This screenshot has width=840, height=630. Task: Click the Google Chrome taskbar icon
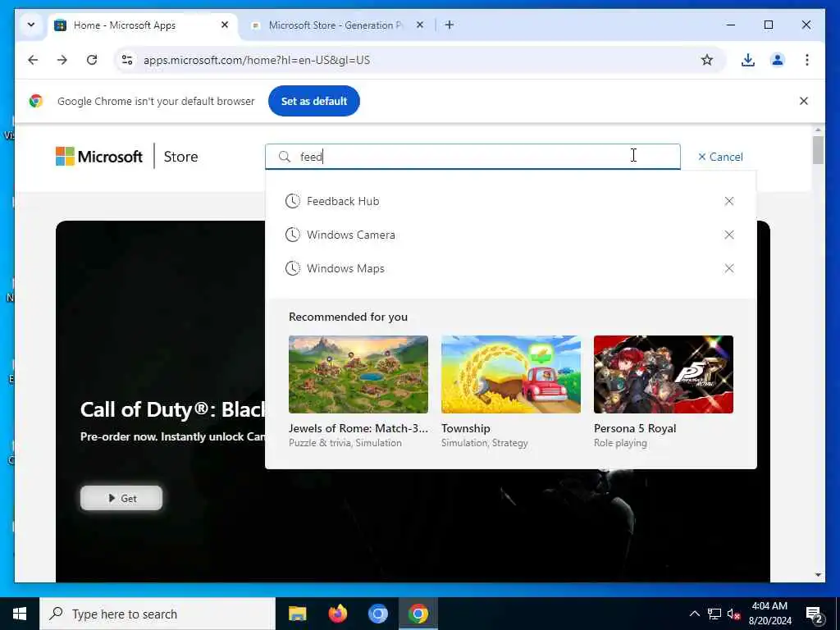click(x=418, y=614)
